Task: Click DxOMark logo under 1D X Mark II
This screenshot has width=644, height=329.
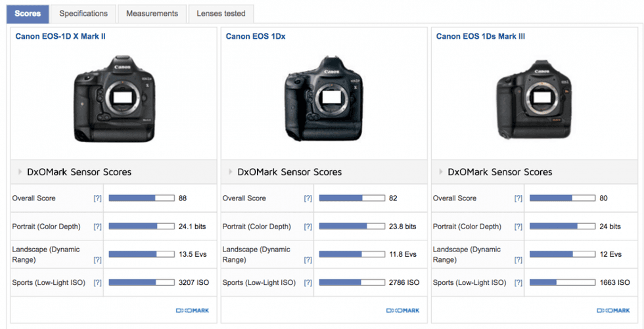Action: (x=192, y=311)
